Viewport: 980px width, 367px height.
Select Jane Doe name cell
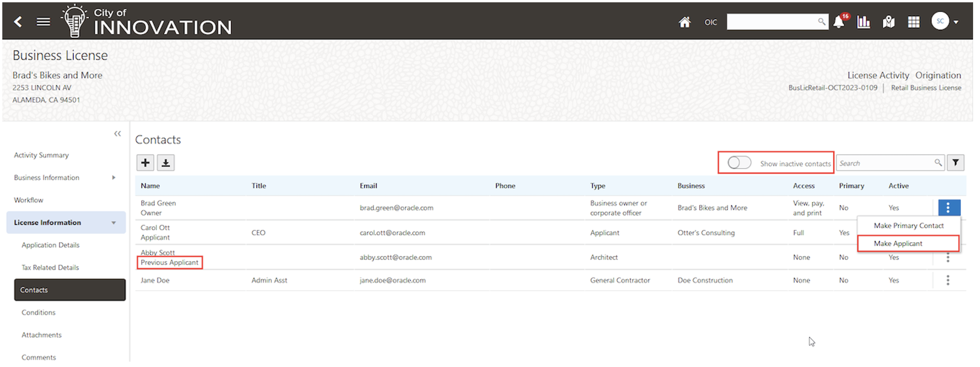point(155,280)
